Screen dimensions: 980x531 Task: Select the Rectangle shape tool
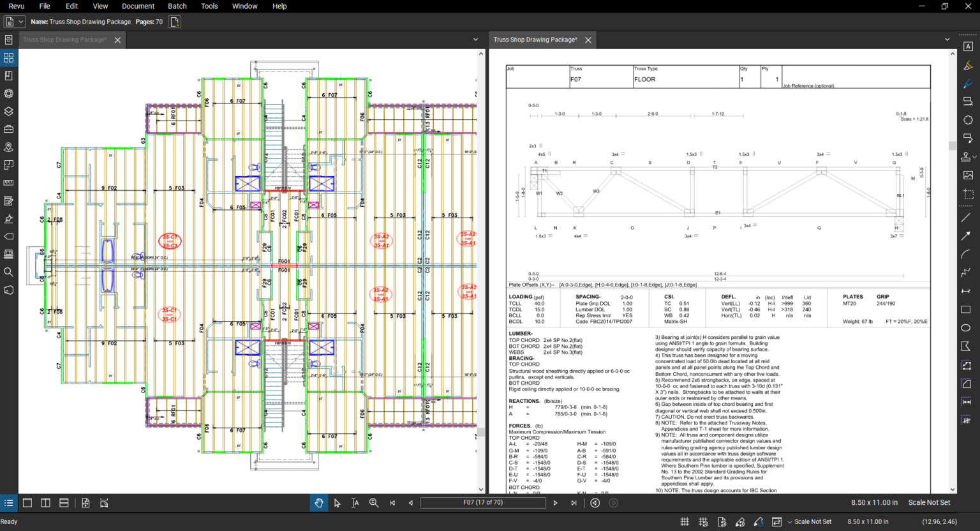point(966,310)
